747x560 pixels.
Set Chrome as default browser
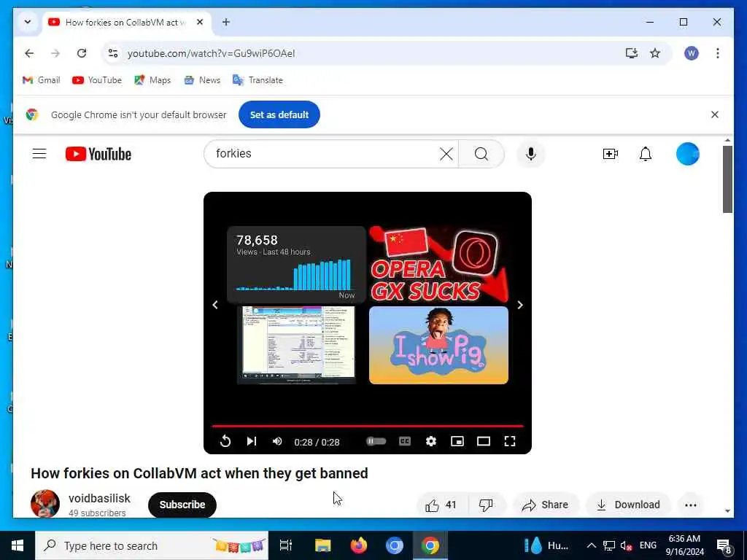(x=279, y=114)
